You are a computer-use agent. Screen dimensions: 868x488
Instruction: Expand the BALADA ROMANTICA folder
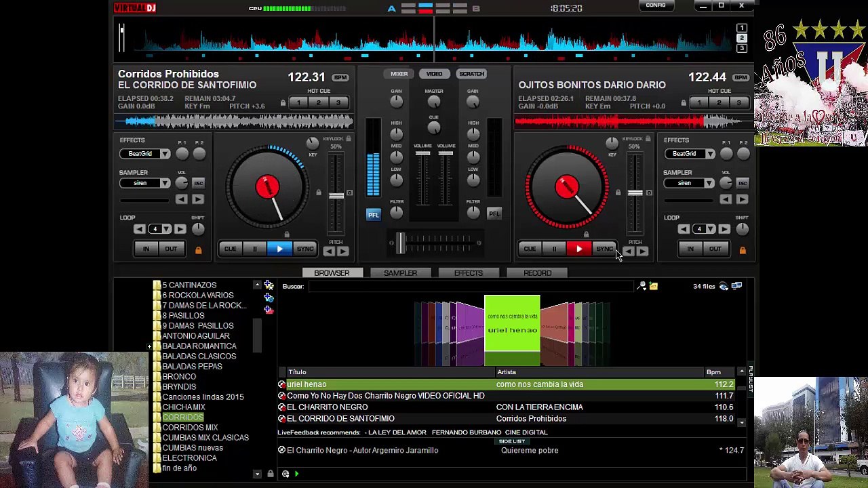149,347
